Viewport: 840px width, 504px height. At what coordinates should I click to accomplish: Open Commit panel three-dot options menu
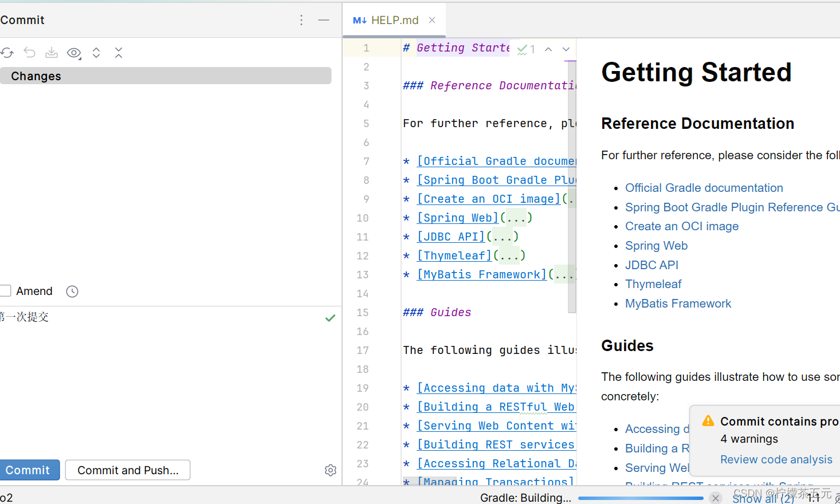[301, 20]
